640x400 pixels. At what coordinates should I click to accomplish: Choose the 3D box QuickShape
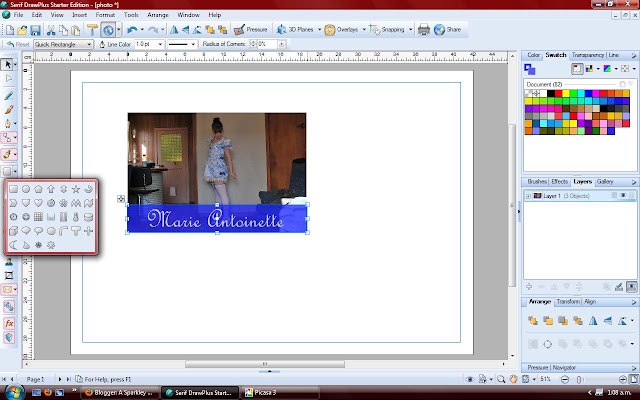pyautogui.click(x=13, y=231)
